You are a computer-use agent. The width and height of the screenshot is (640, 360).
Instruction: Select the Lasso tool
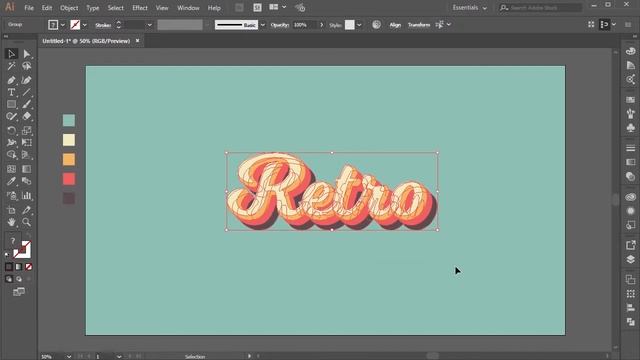pyautogui.click(x=27, y=66)
